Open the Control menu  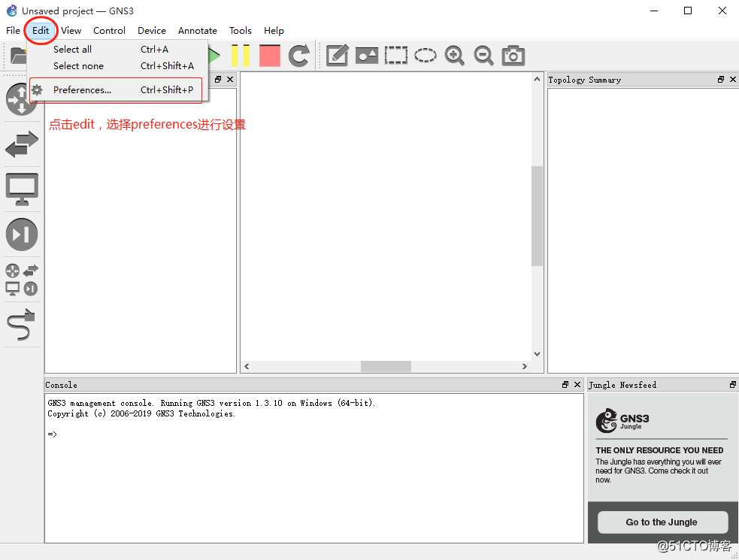pyautogui.click(x=109, y=31)
